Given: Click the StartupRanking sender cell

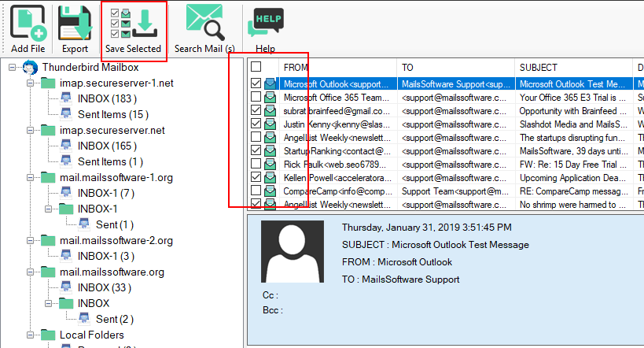Looking at the screenshot, I should pos(337,151).
